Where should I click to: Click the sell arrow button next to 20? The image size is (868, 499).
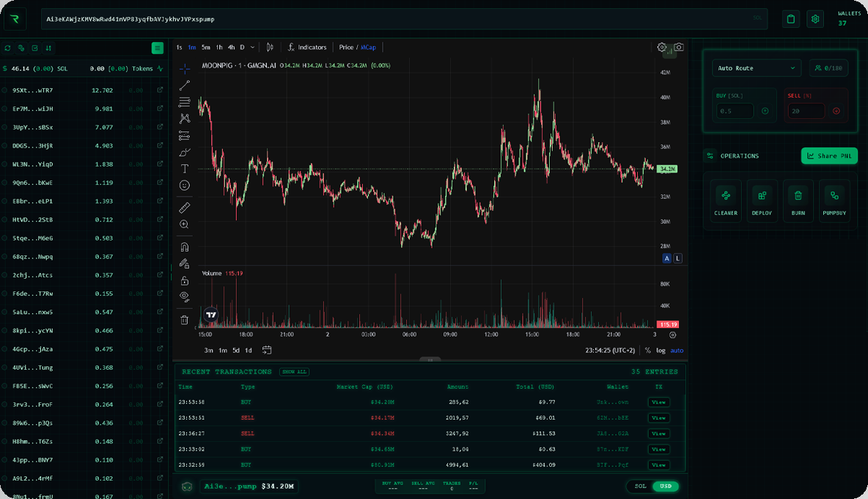pyautogui.click(x=836, y=111)
